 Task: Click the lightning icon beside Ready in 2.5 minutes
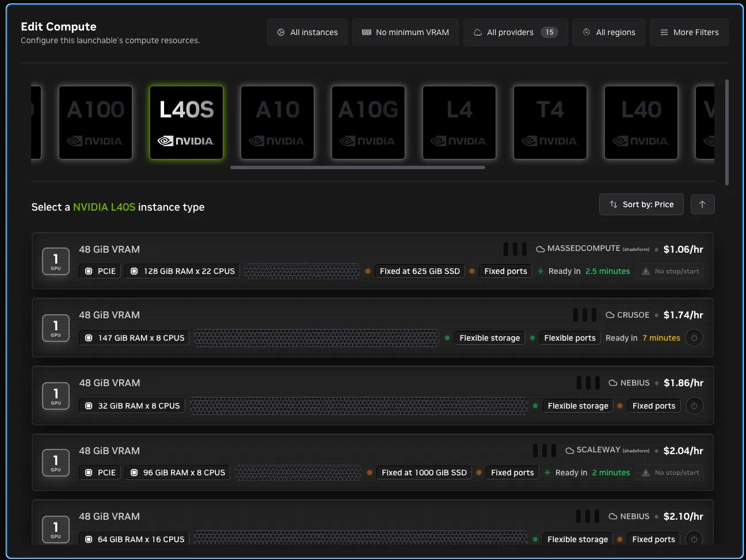[x=541, y=271]
